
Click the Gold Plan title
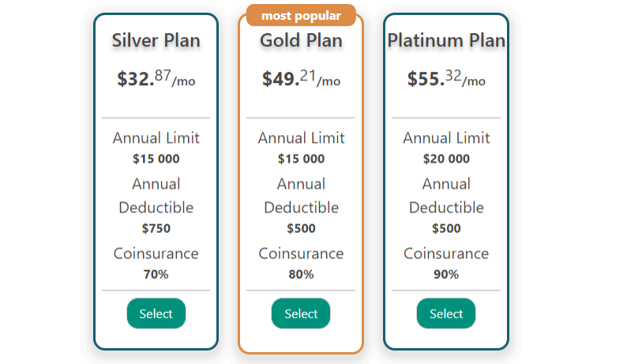point(301,40)
